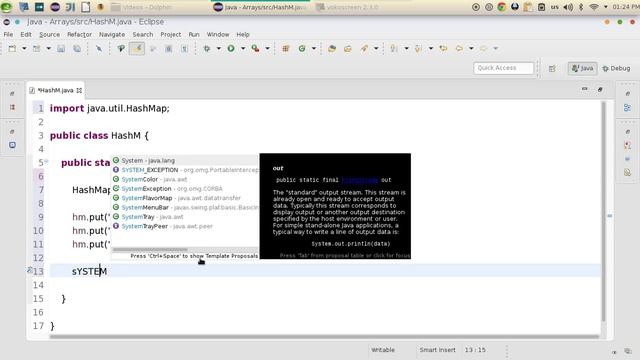
Task: Click the Search flashlight toolbar icon
Action: point(364,49)
